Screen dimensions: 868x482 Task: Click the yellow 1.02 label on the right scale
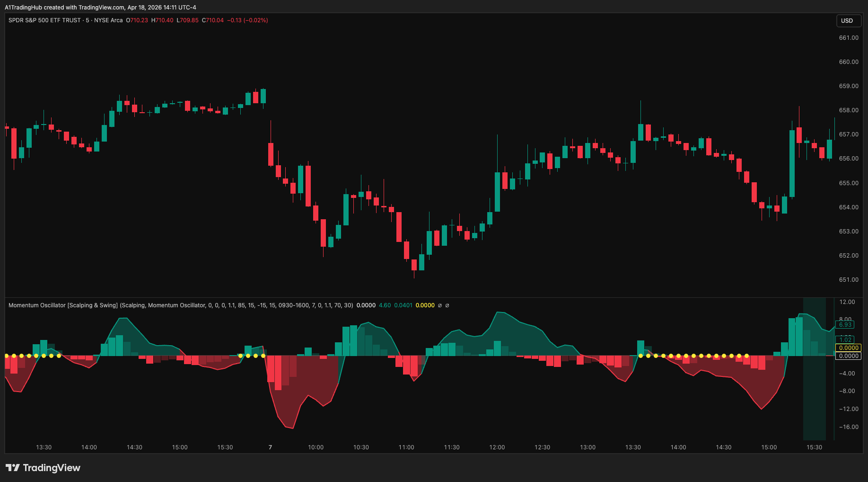(845, 339)
